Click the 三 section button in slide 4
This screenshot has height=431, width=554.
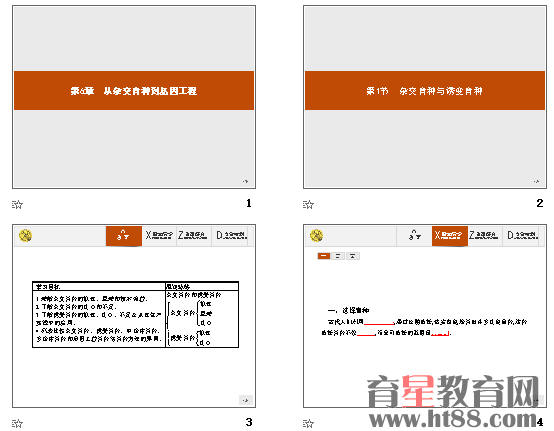(x=353, y=256)
